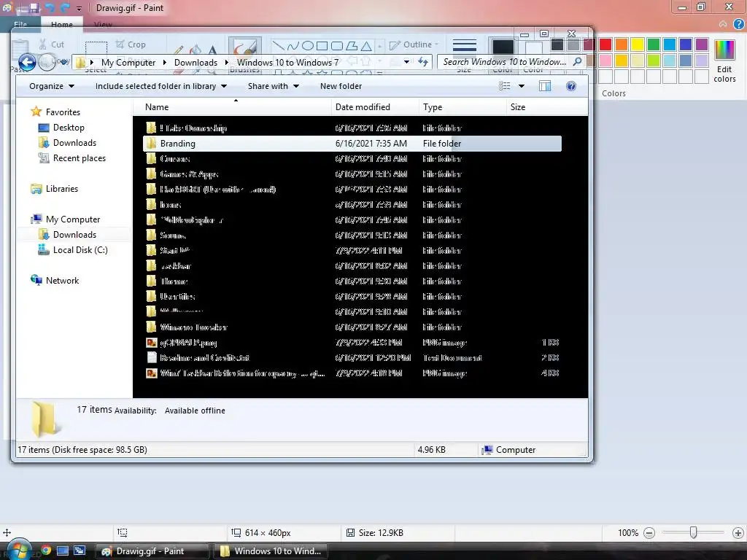This screenshot has height=560, width=747.
Task: Sort by the Size column header
Action: [x=546, y=107]
